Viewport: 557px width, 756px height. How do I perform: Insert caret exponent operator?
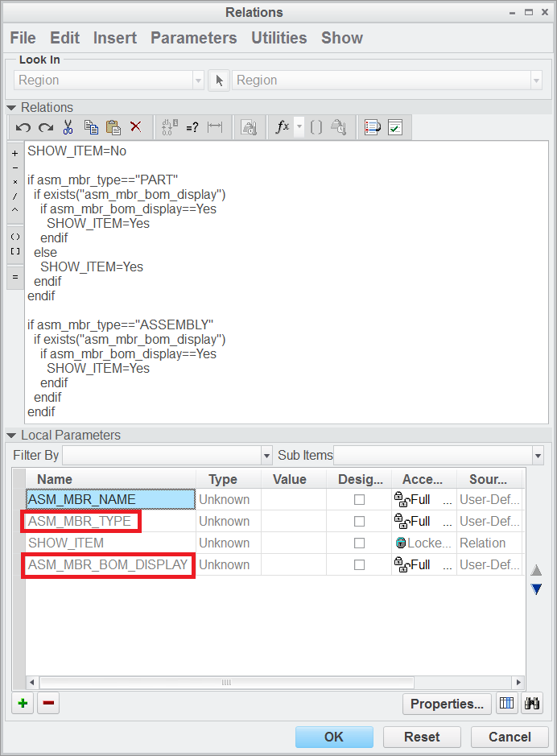[x=15, y=210]
